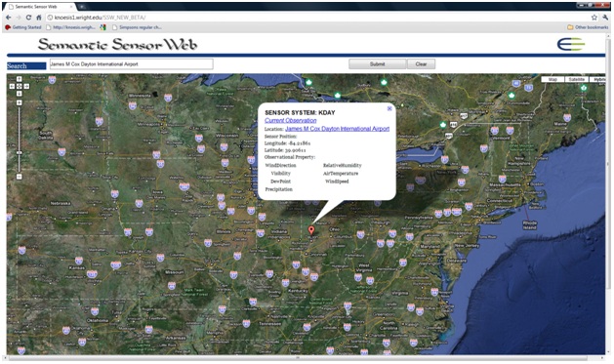
Task: Switch map view to Satellite
Action: click(x=576, y=79)
